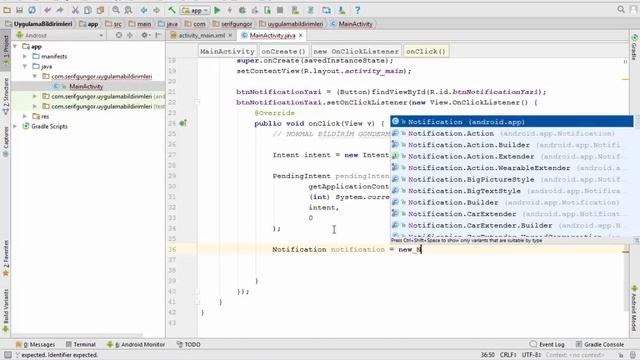The width and height of the screenshot is (640, 360).
Task: Select Notification.BigTextStyle completion suggestion
Action: (x=512, y=191)
